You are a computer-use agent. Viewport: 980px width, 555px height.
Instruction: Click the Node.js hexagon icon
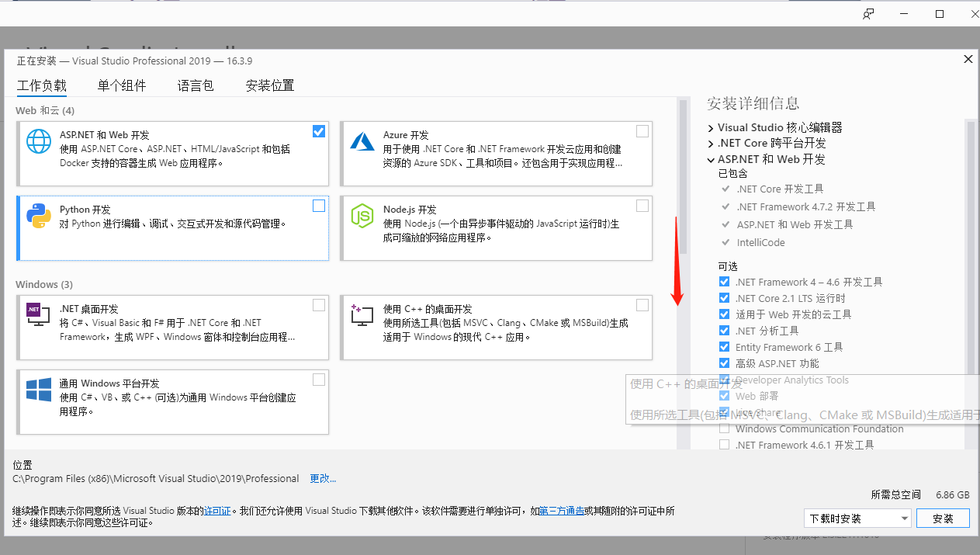[x=362, y=215]
